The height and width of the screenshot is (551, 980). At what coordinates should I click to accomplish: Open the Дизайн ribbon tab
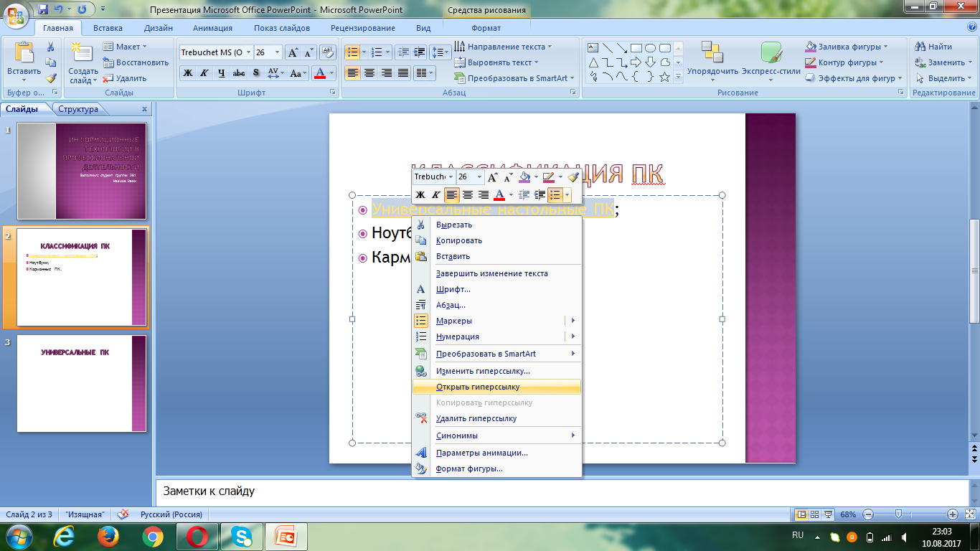[158, 28]
